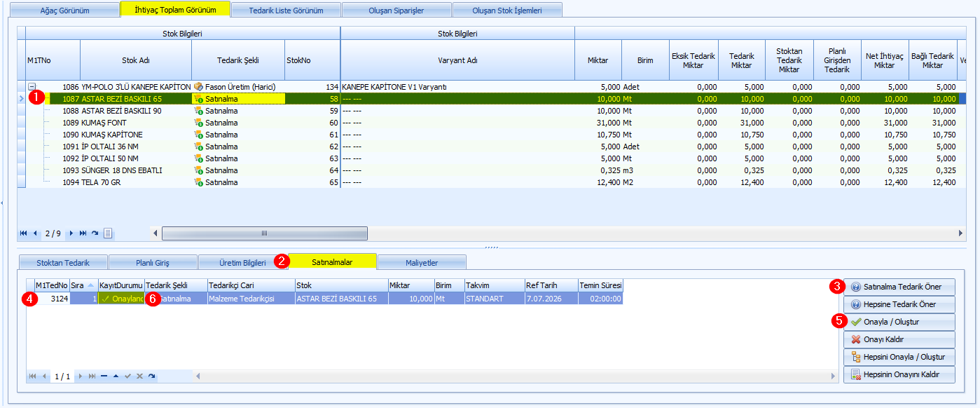Click Net İhtiyaç Miktar column header
Screen dimensions: 980x408
coord(884,60)
